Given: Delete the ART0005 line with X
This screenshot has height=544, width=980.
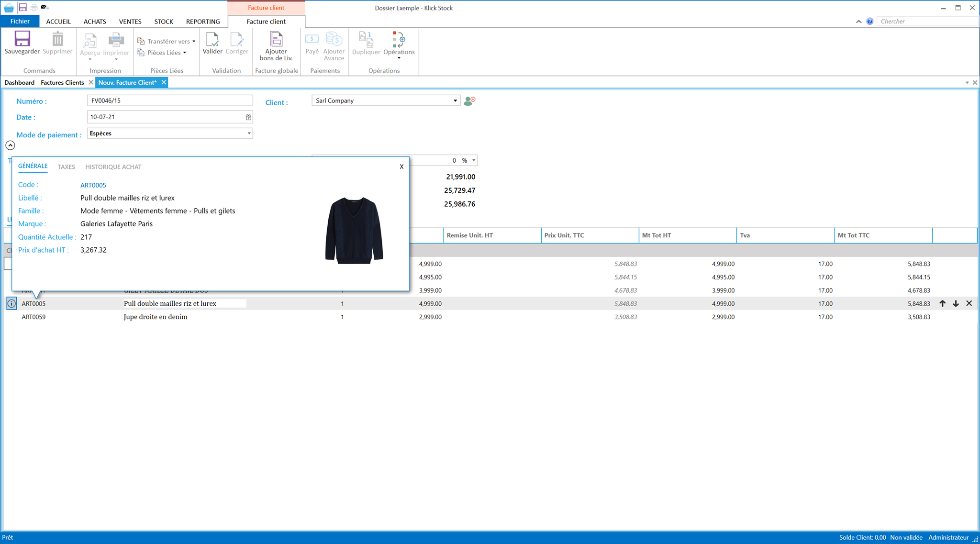Looking at the screenshot, I should click(x=969, y=303).
